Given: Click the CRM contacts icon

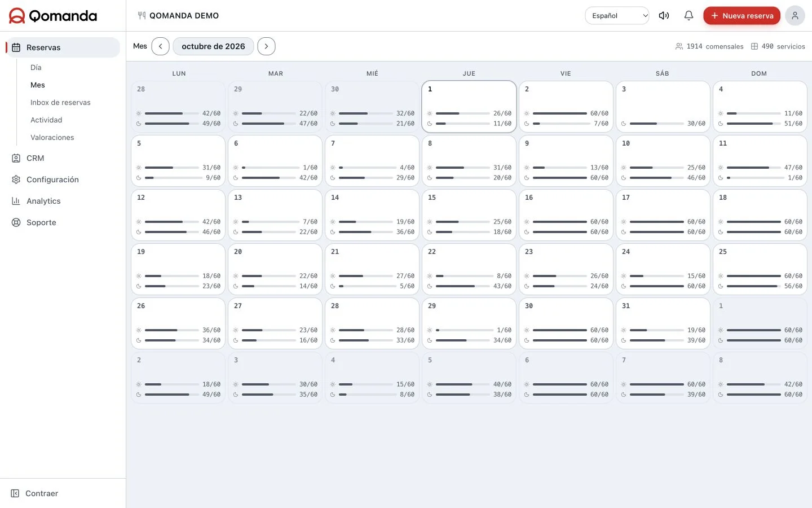Looking at the screenshot, I should pos(16,158).
